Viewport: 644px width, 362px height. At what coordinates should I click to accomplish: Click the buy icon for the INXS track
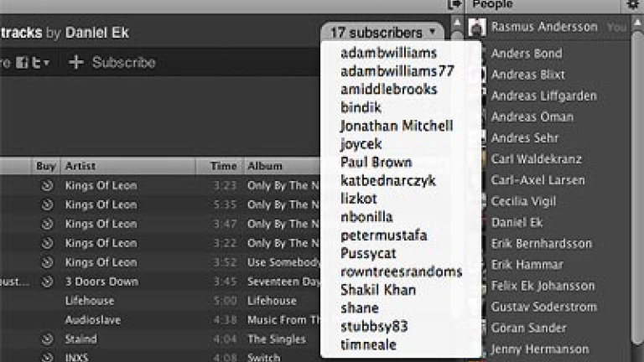pos(47,358)
